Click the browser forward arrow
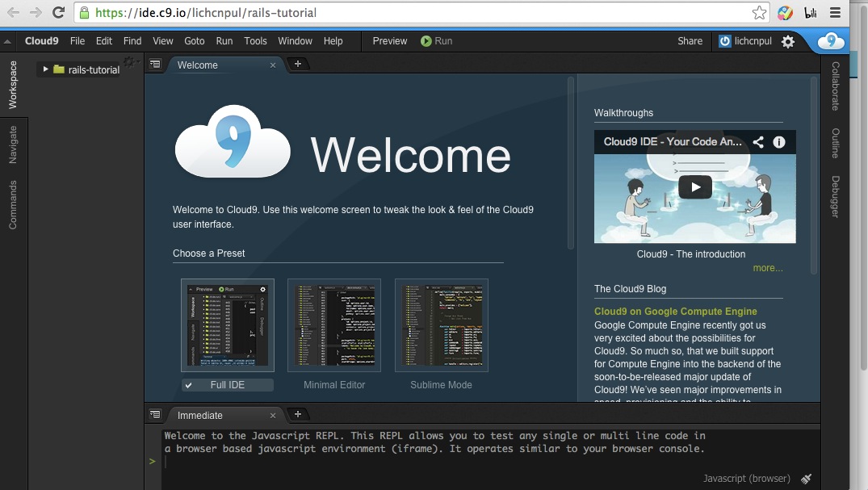Viewport: 868px width, 490px height. coord(36,12)
